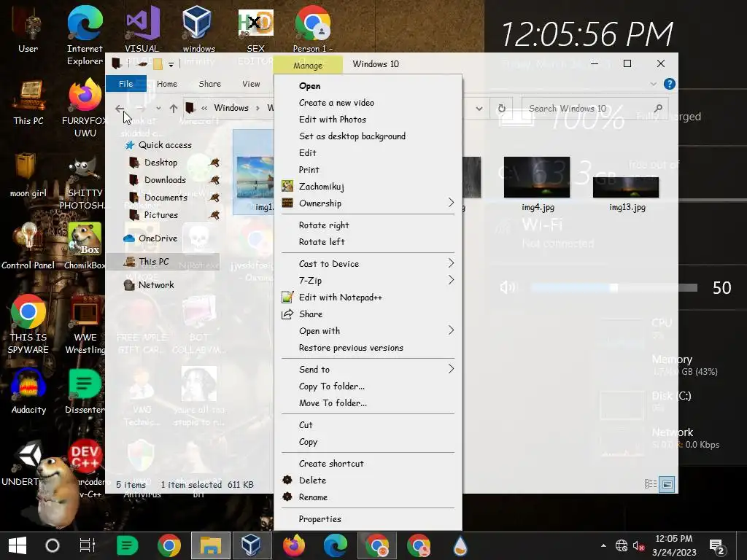Open the This PC desktop icon

click(28, 102)
